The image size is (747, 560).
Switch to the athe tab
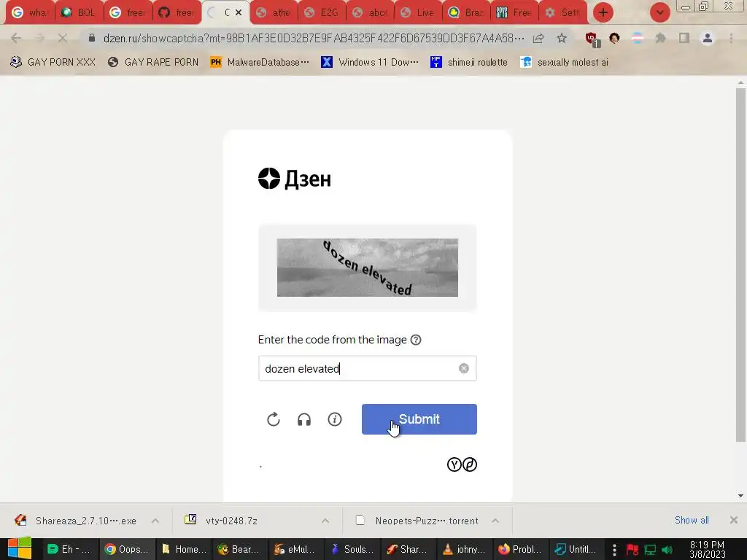(274, 12)
